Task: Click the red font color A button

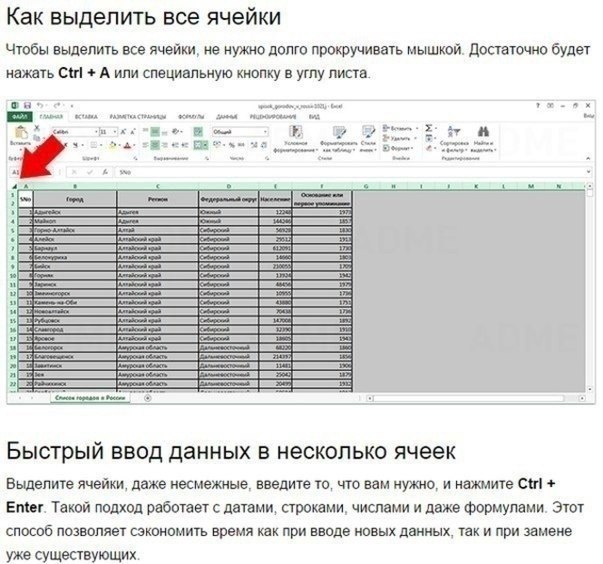Action: coord(127,145)
